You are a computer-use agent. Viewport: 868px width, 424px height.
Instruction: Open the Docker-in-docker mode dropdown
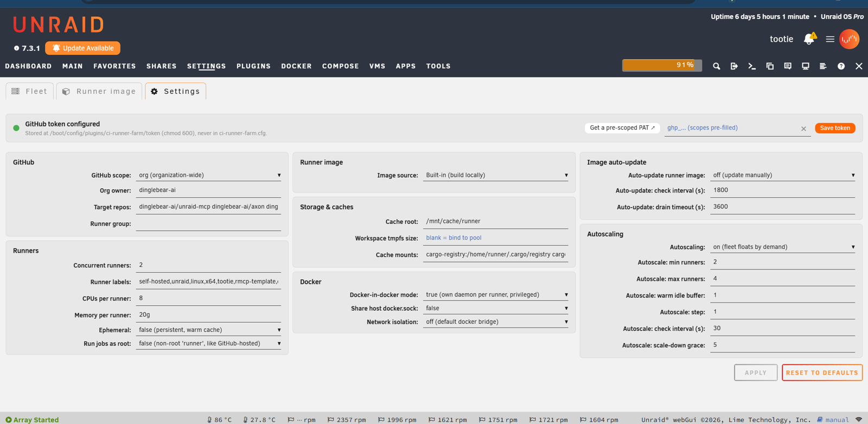tap(496, 294)
